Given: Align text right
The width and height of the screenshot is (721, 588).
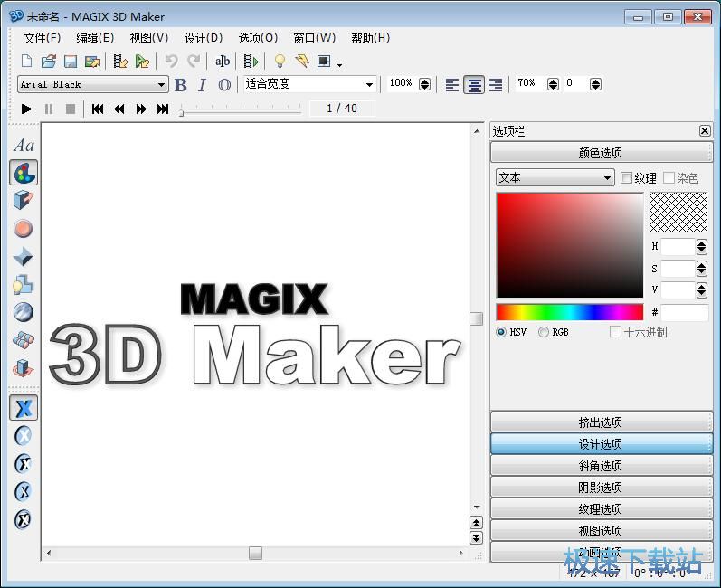Looking at the screenshot, I should click(x=496, y=85).
